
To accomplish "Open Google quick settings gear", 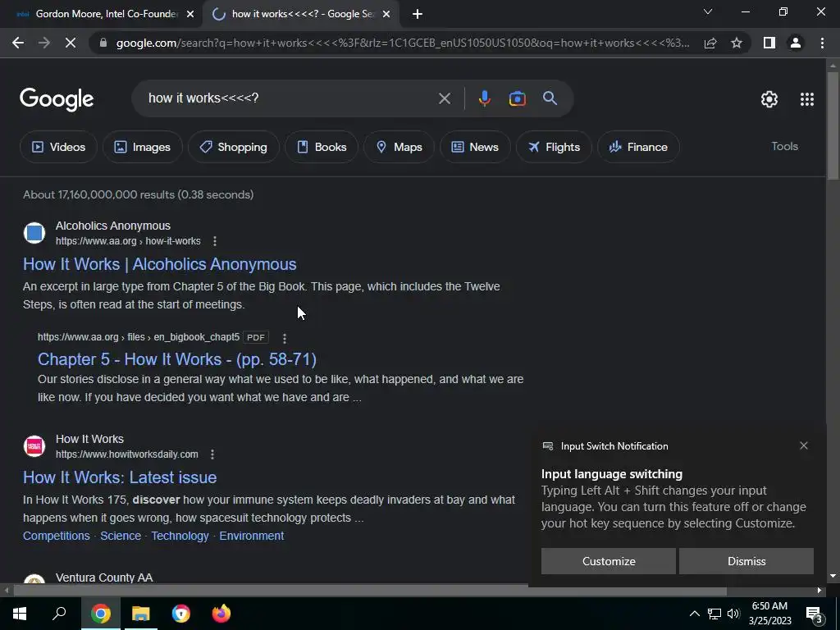I will point(769,99).
